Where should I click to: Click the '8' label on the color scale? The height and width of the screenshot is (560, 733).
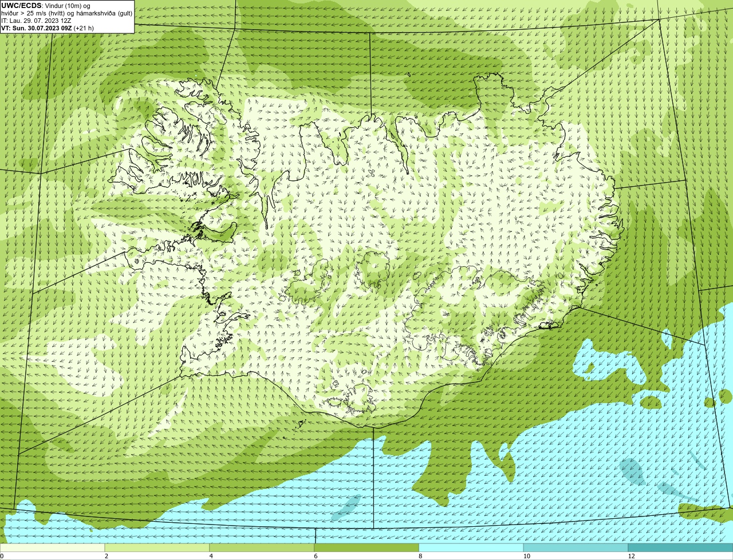pyautogui.click(x=420, y=556)
